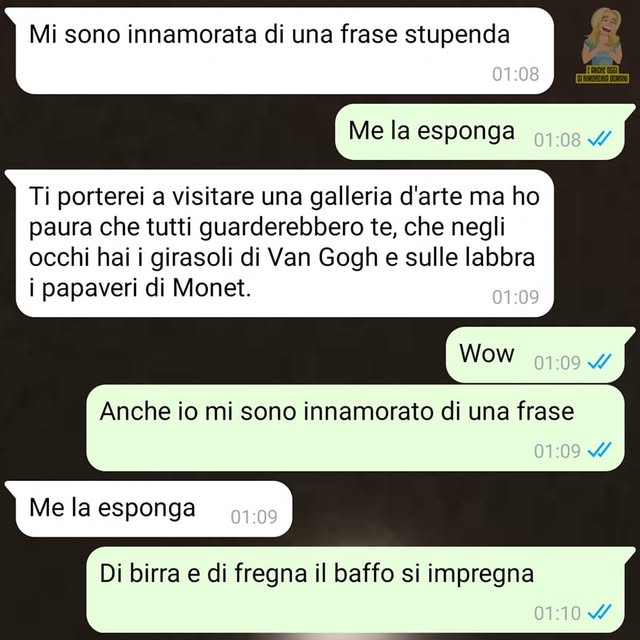Tap the yellow caption under the sticker
Screen dimensions: 640x640
[602, 76]
